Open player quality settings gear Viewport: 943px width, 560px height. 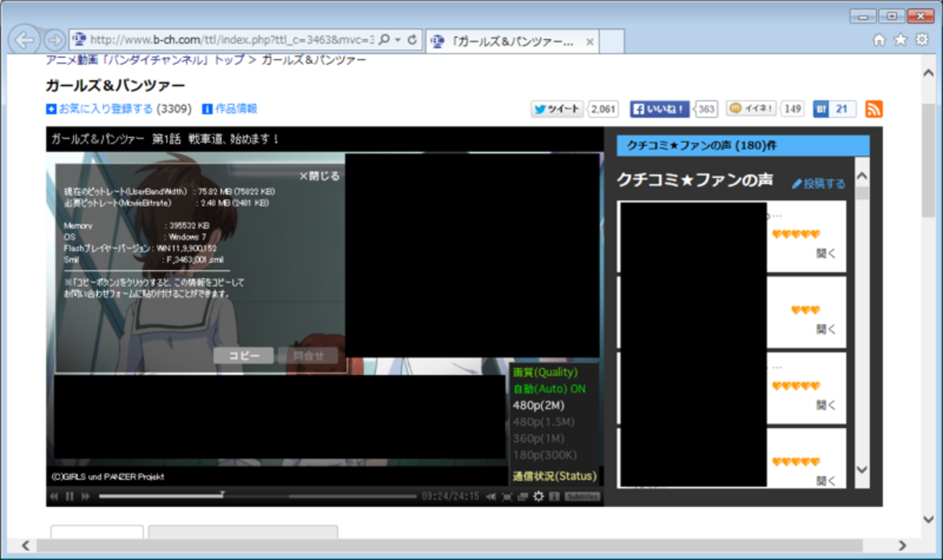538,496
